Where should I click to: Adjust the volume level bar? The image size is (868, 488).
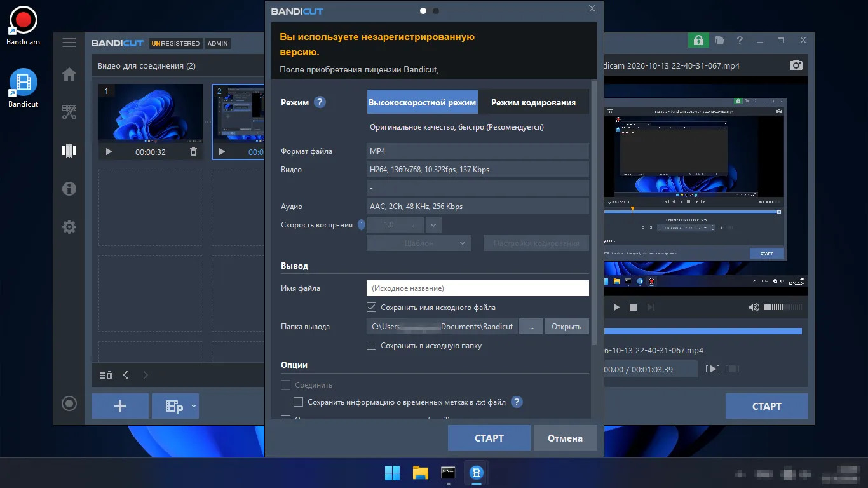[x=783, y=307]
